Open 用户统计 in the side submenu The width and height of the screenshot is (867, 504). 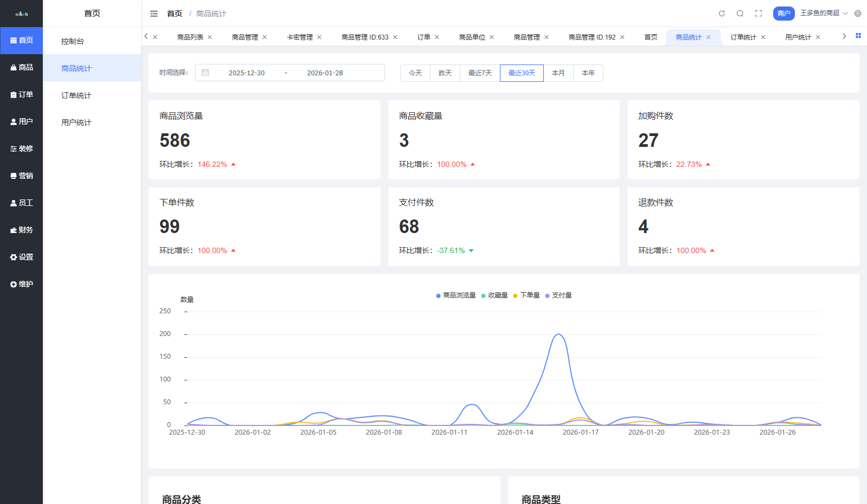(76, 122)
